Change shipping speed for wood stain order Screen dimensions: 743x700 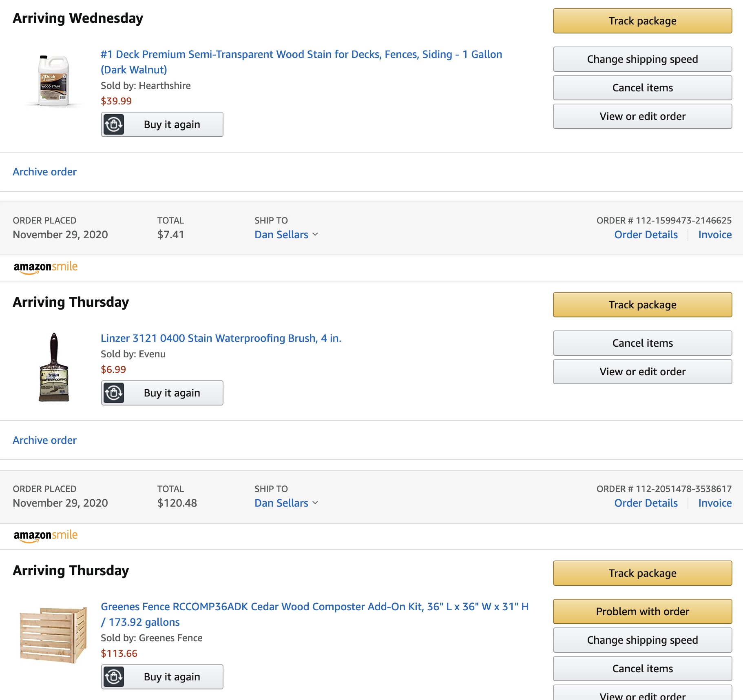click(642, 59)
